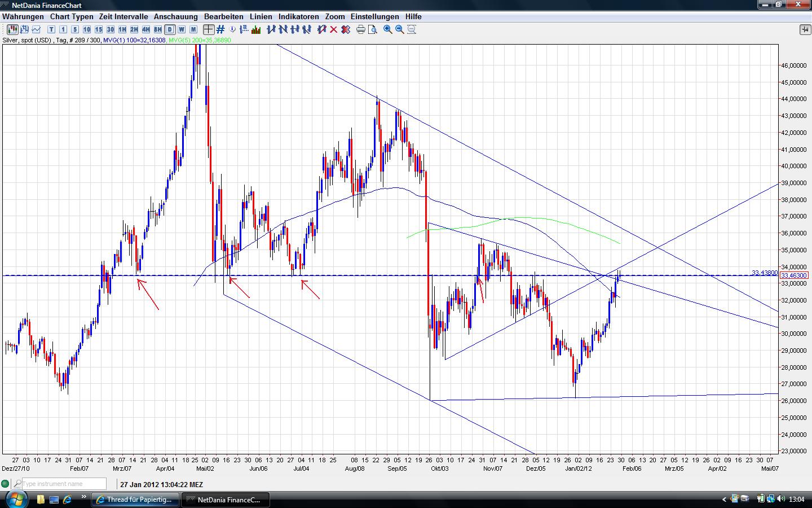Open the Thread für Papiertig taskbar window
Screen dimensions: 812x508
[136, 500]
